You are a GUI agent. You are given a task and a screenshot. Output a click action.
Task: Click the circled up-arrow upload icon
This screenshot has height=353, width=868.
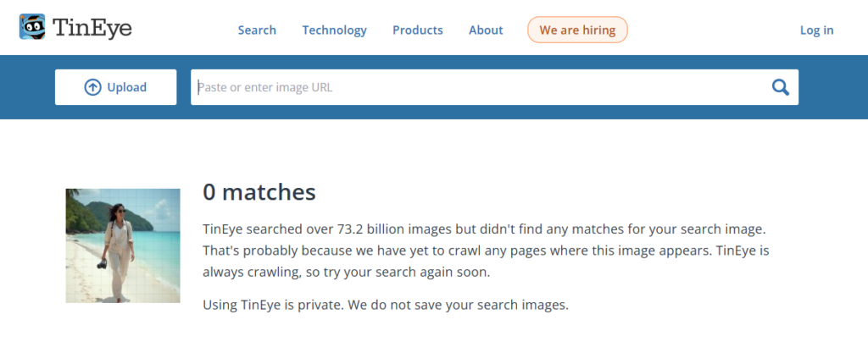click(92, 87)
